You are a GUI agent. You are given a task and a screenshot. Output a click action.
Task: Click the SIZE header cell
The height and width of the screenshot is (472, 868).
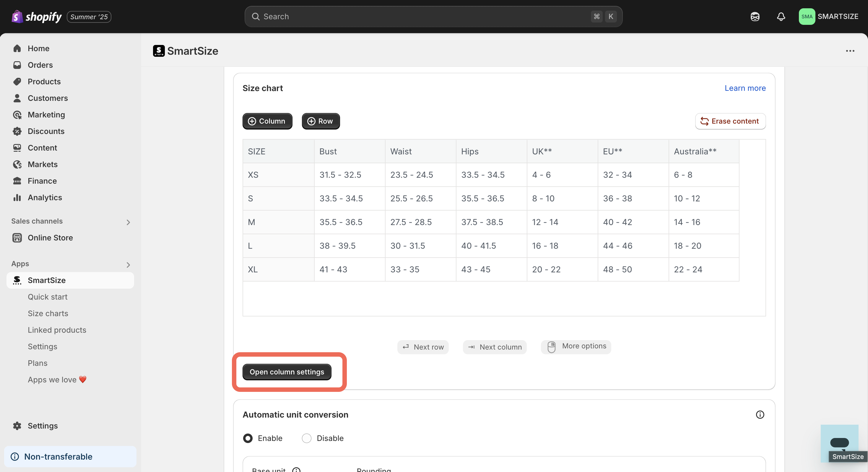tap(278, 151)
